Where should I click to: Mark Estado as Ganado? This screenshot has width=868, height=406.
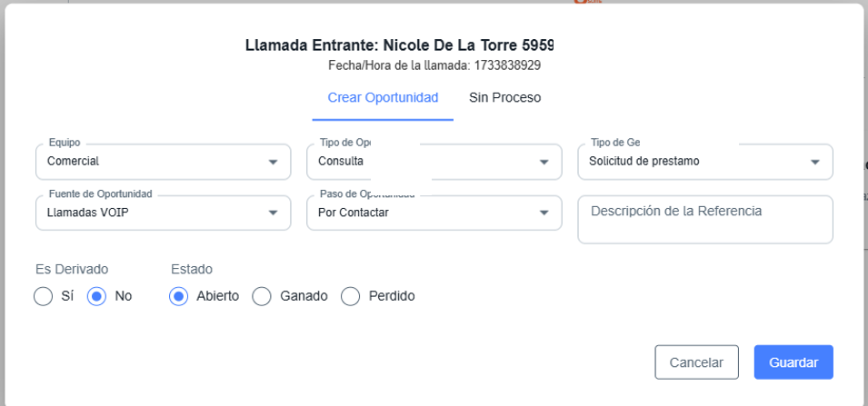point(262,296)
